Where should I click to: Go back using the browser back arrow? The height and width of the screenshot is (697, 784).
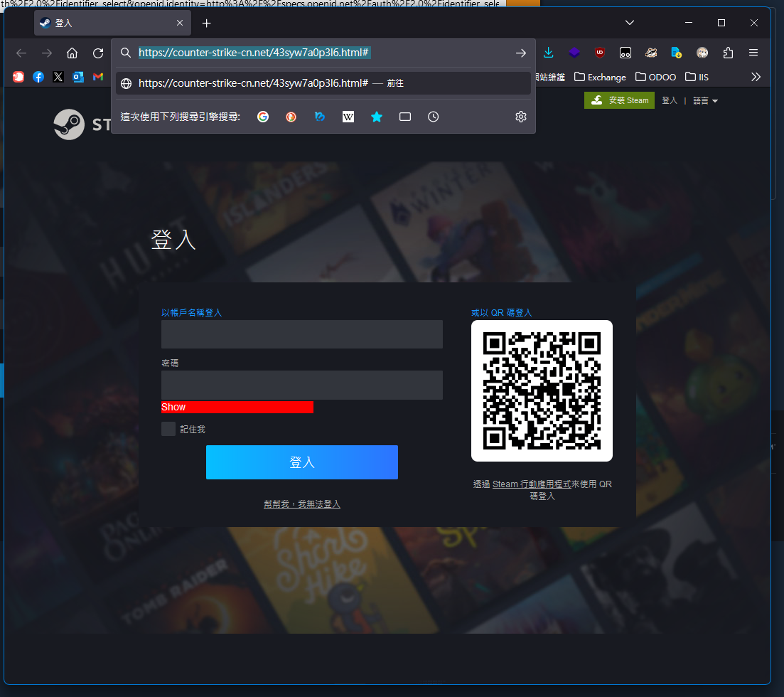(21, 53)
